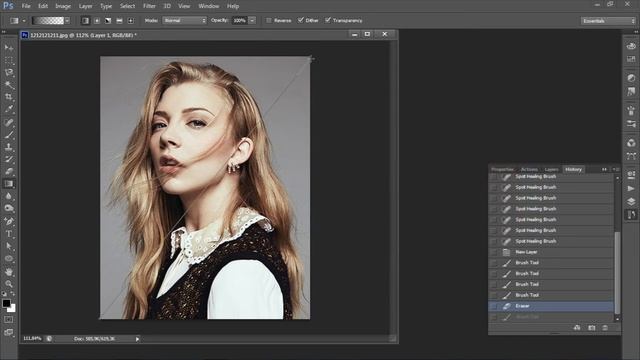The width and height of the screenshot is (640, 360).
Task: Click the gradient preview to edit it
Action: pos(48,20)
